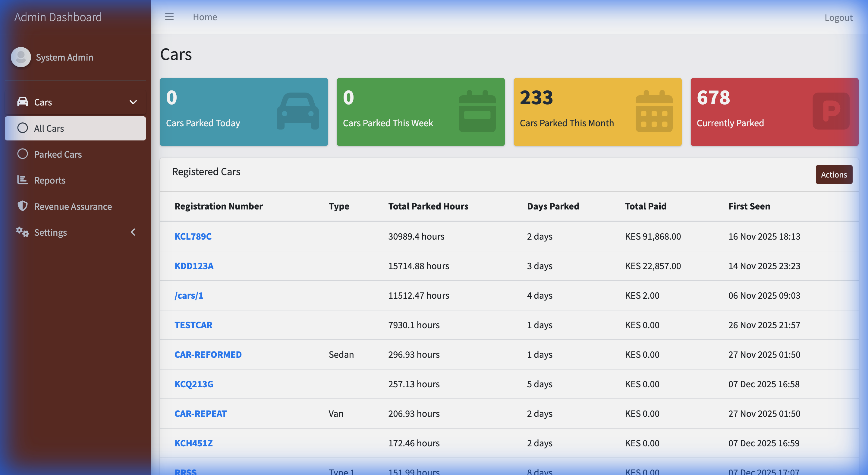
Task: Click the circle icon beside Parked Cars
Action: tap(23, 154)
